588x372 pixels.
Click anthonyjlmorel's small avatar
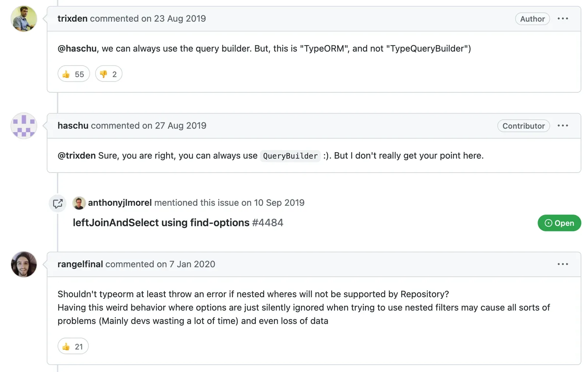pos(79,203)
